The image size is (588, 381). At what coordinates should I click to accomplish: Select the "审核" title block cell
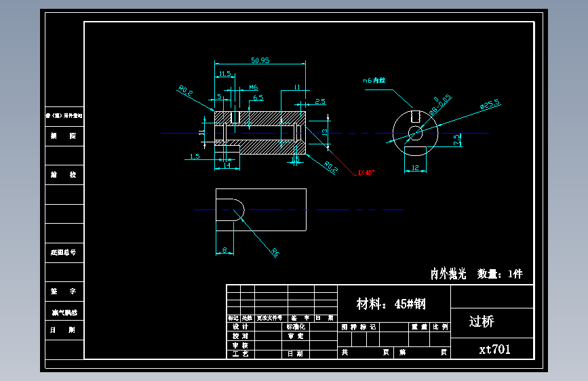coord(240,345)
